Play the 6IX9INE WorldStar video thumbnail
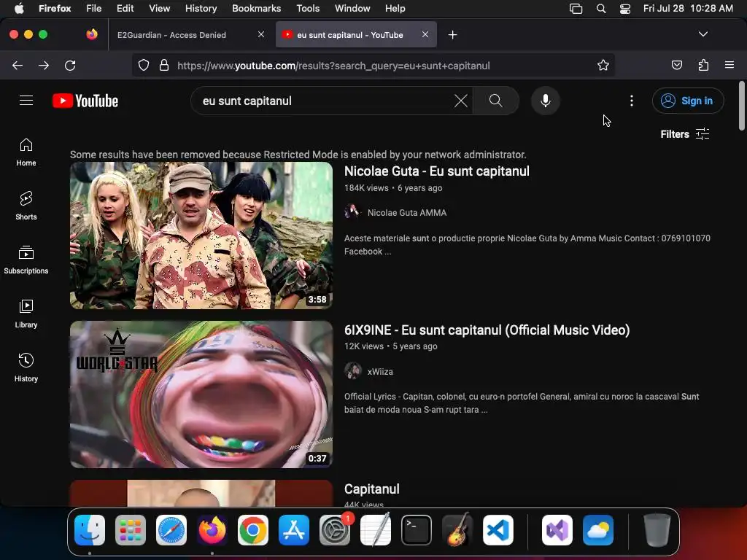 [x=201, y=394]
